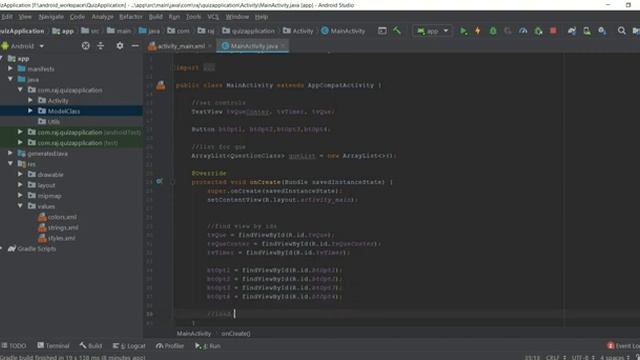The width and height of the screenshot is (640, 360).
Task: Click the Search Everywhere magnifier icon
Action: (621, 31)
